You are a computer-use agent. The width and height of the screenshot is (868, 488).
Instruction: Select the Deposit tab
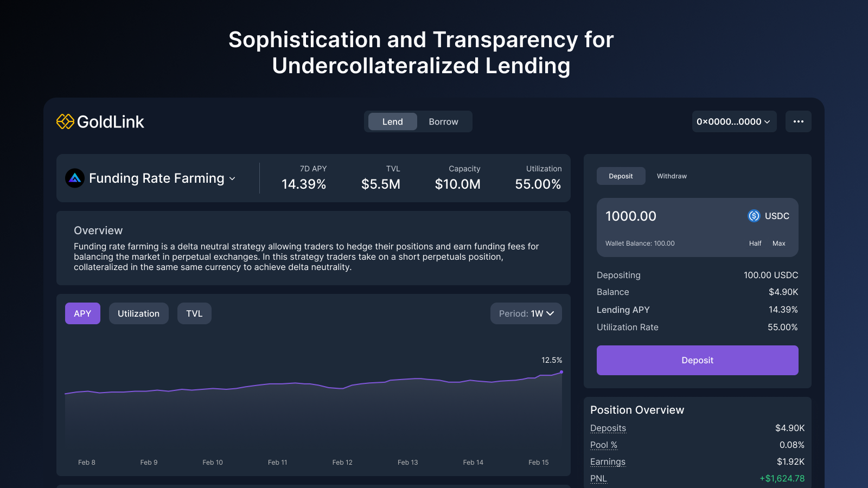click(x=621, y=176)
